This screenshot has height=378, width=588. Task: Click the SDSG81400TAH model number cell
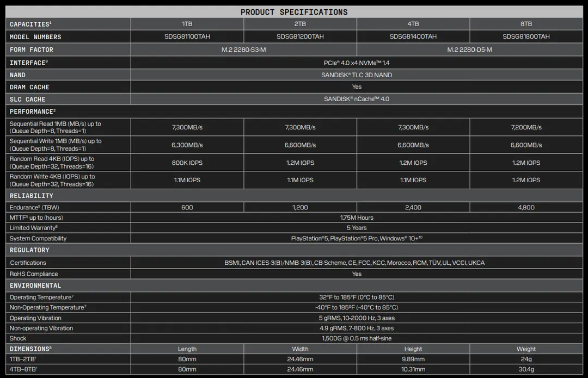[x=413, y=36]
